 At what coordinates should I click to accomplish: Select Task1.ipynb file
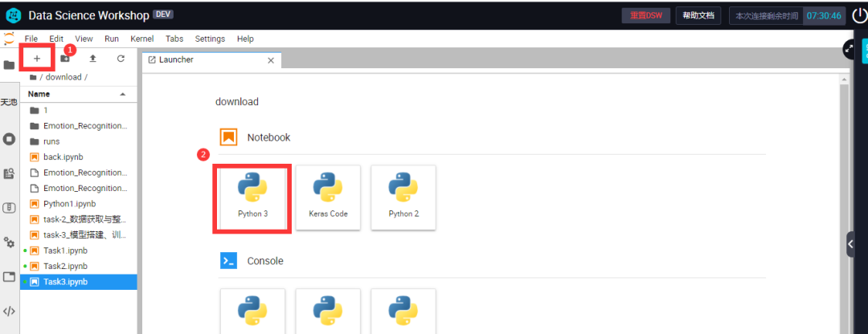click(x=78, y=250)
